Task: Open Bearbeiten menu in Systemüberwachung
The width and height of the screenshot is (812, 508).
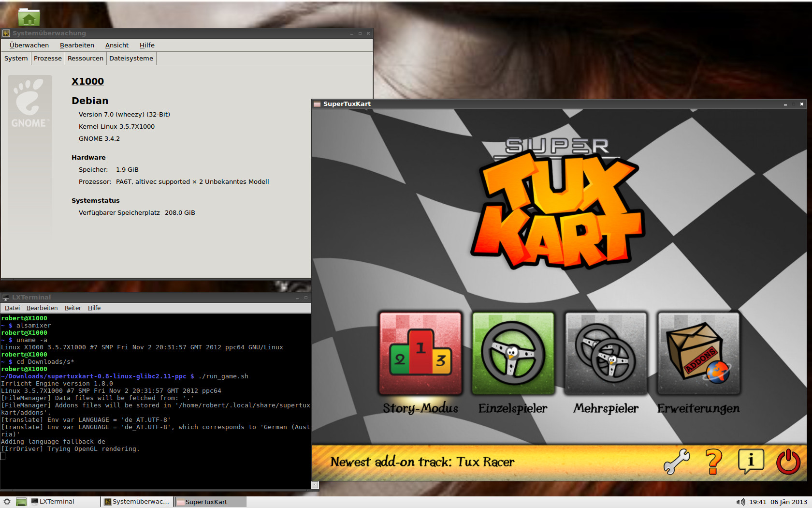Action: (x=77, y=45)
